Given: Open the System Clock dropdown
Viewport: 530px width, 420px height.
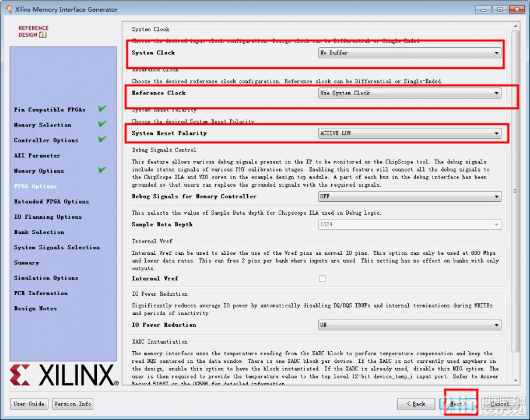Looking at the screenshot, I should pyautogui.click(x=409, y=52).
